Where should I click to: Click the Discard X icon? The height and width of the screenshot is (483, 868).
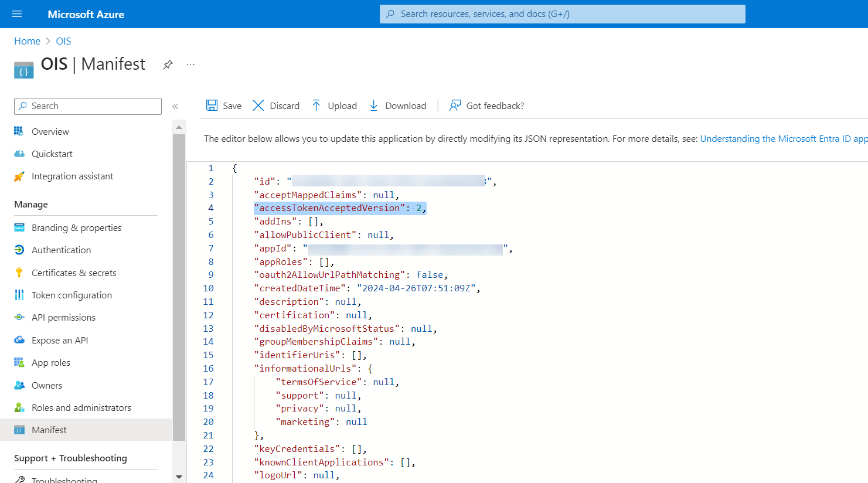tap(258, 106)
